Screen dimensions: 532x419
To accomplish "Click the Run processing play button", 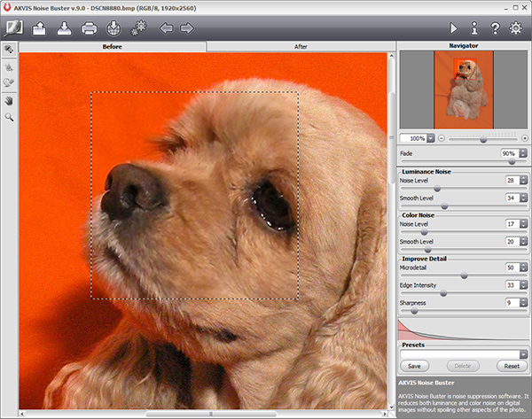I will 455,28.
